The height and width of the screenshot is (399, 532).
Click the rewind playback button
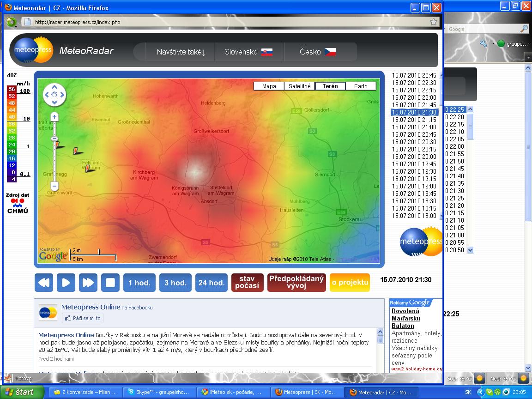[44, 283]
